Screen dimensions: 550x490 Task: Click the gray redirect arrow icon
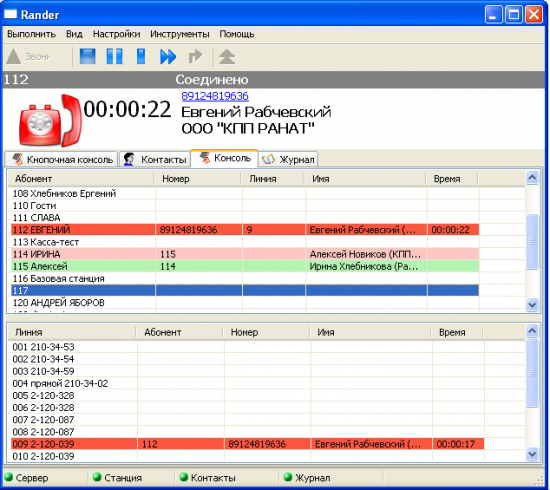pyautogui.click(x=195, y=56)
